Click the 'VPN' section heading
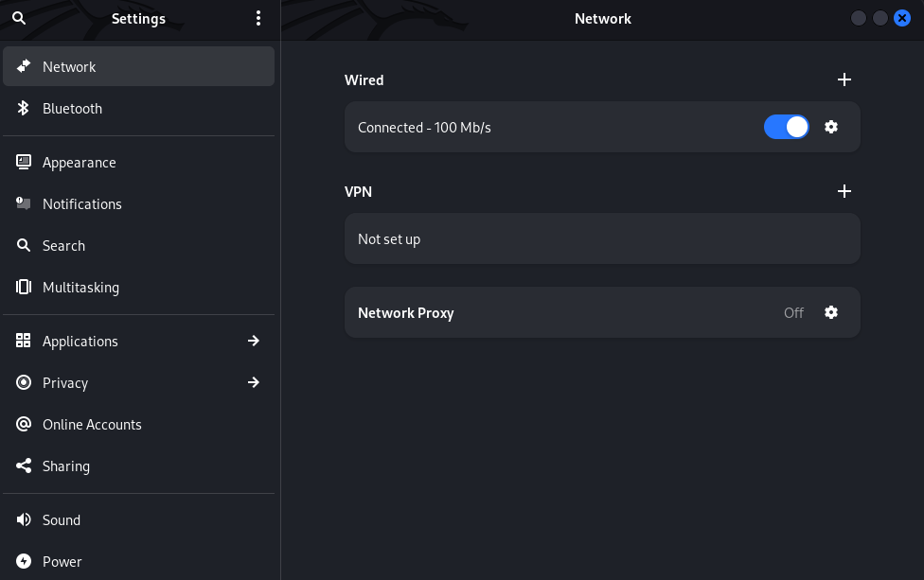Image resolution: width=924 pixels, height=580 pixels. [358, 191]
